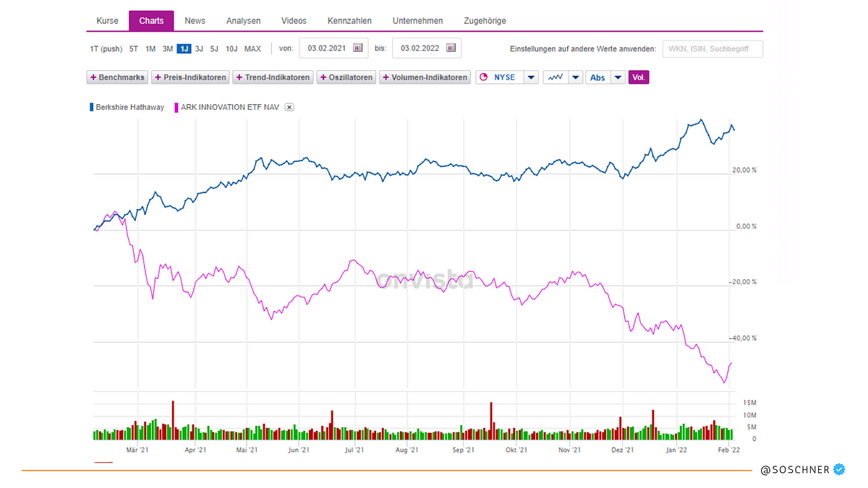Viewport: 868px width, 488px height.
Task: Click the blue Berkshire Hathaway color marker
Action: pos(92,107)
